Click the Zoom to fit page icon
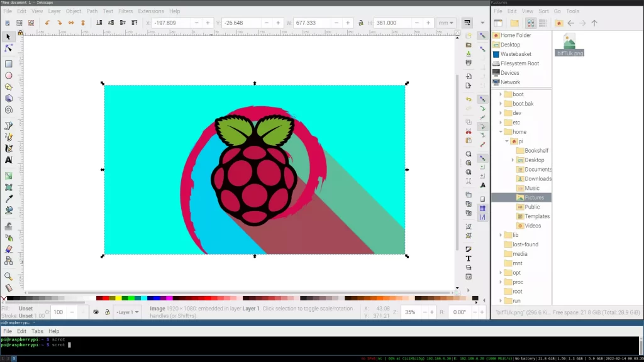The height and width of the screenshot is (362, 644). pos(469,172)
